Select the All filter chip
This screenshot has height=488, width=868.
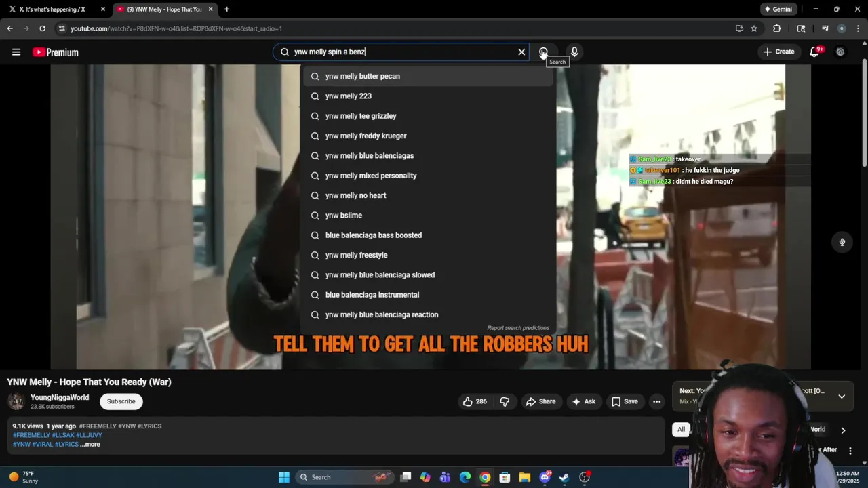point(682,429)
